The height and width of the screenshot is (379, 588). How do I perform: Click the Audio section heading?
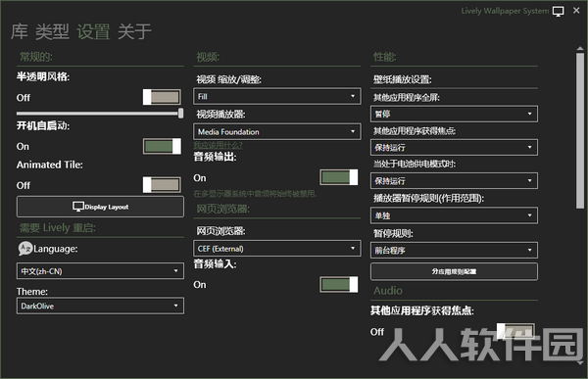[x=388, y=291]
